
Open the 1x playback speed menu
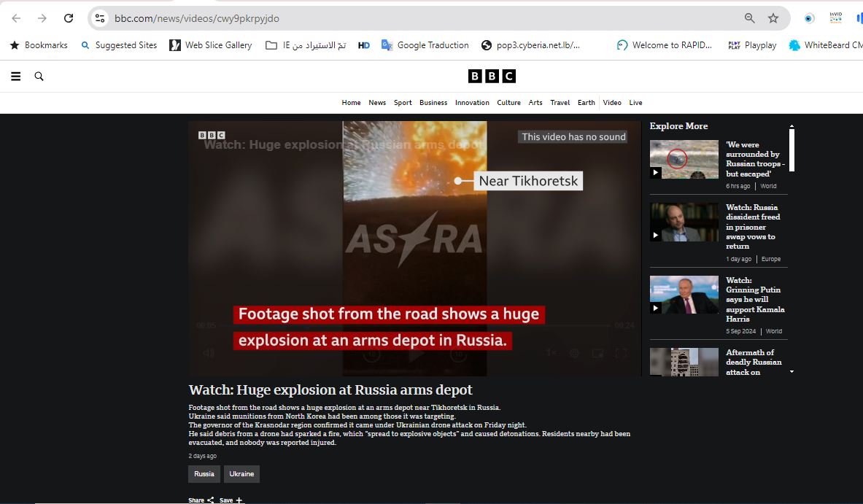tap(552, 354)
